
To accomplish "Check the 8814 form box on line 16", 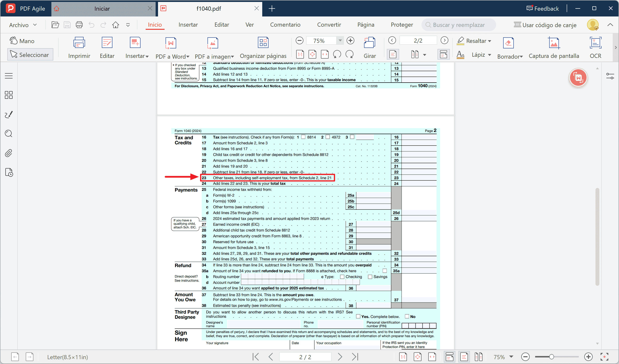I will click(303, 137).
